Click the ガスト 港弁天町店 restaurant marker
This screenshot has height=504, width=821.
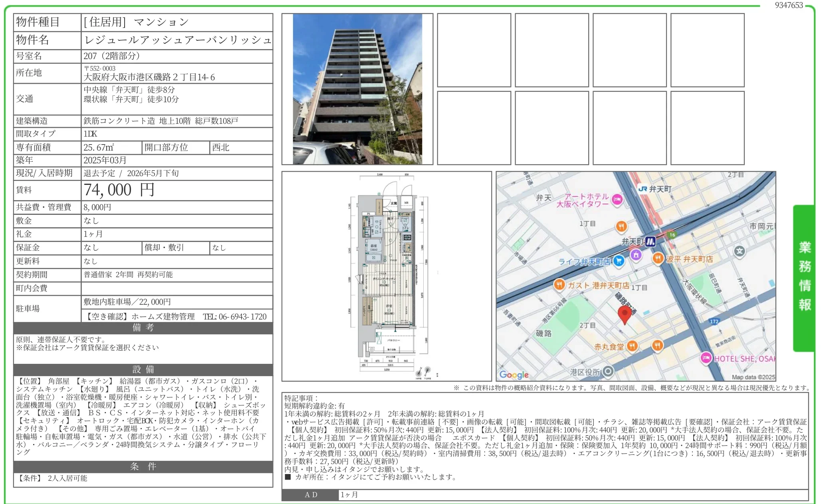click(x=559, y=285)
